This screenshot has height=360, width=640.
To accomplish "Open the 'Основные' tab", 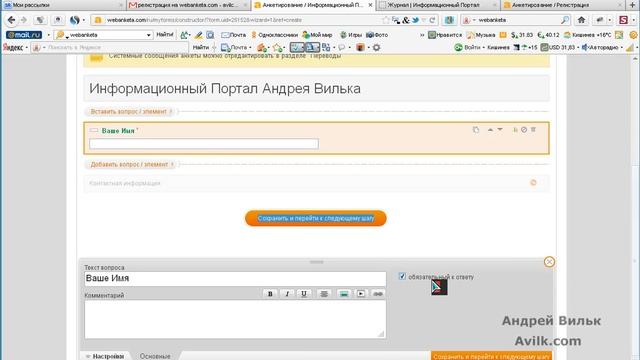I will (155, 356).
